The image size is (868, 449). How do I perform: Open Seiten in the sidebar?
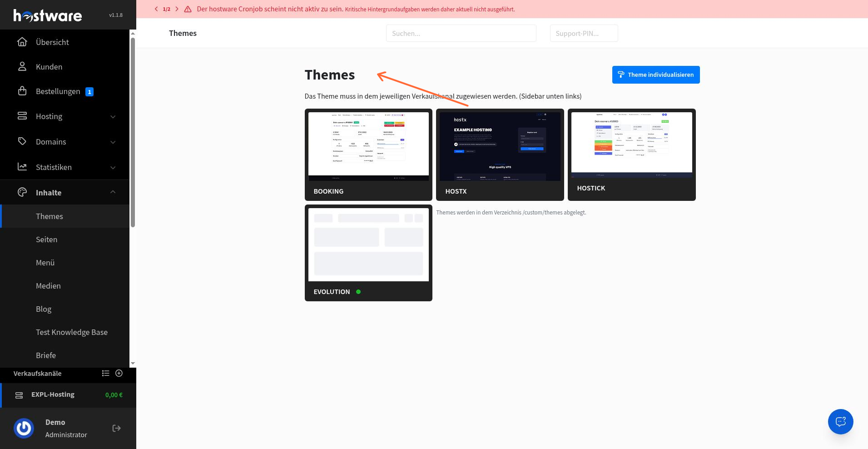(64, 239)
